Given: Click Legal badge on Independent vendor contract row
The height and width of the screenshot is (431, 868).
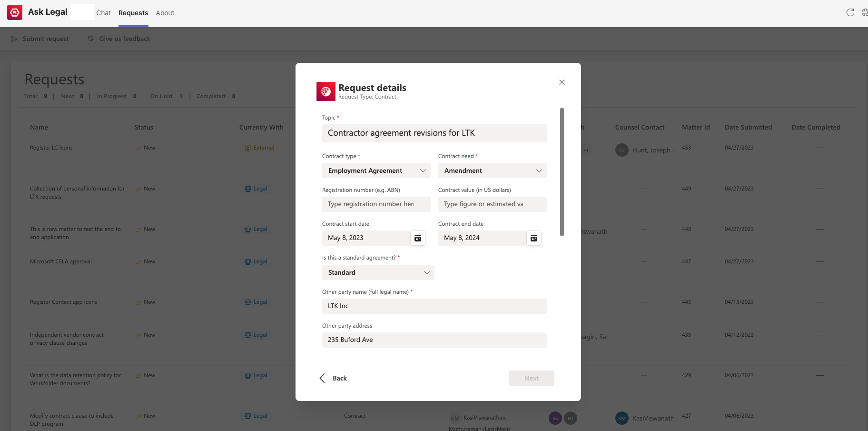Looking at the screenshot, I should (x=256, y=335).
